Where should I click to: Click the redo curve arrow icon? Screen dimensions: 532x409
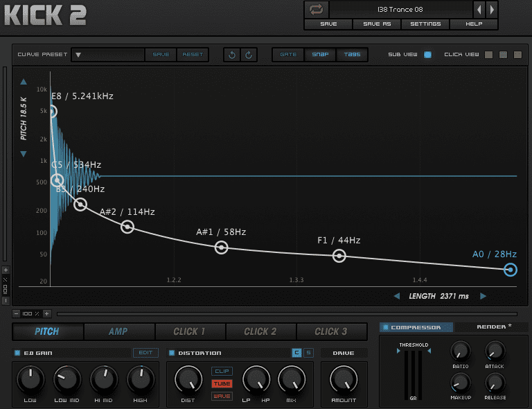pos(249,54)
